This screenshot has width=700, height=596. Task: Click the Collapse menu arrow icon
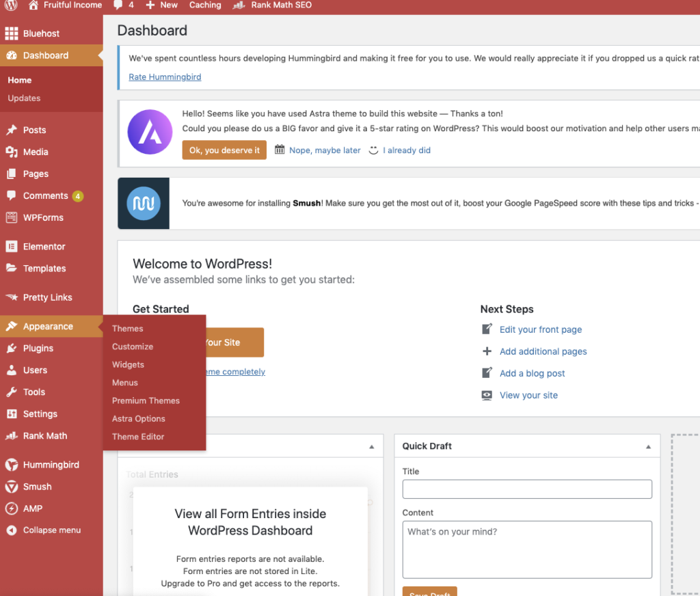pos(12,530)
